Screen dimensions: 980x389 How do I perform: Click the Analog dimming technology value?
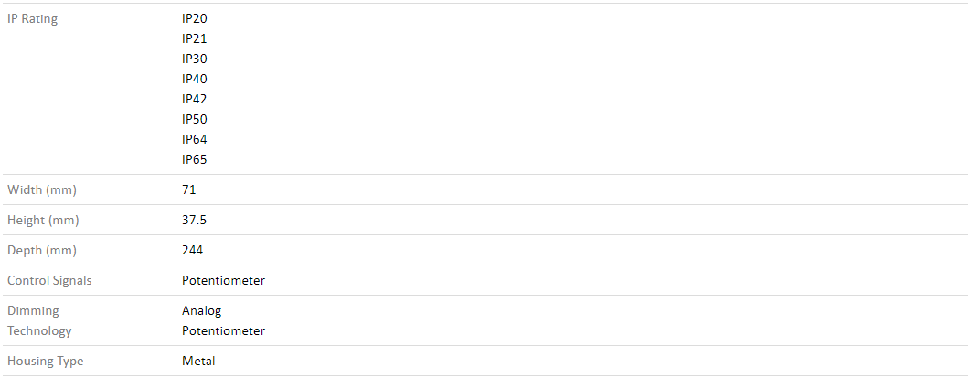click(x=201, y=311)
